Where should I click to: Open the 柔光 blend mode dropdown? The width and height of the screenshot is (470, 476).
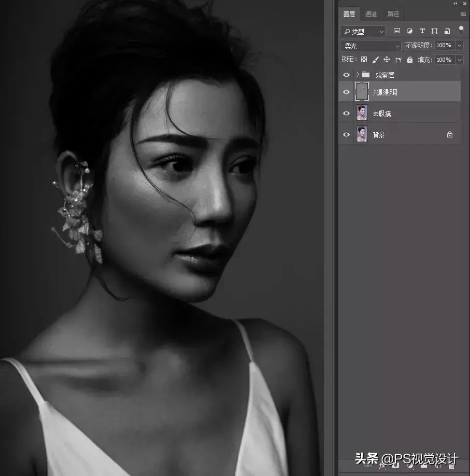[x=371, y=46]
